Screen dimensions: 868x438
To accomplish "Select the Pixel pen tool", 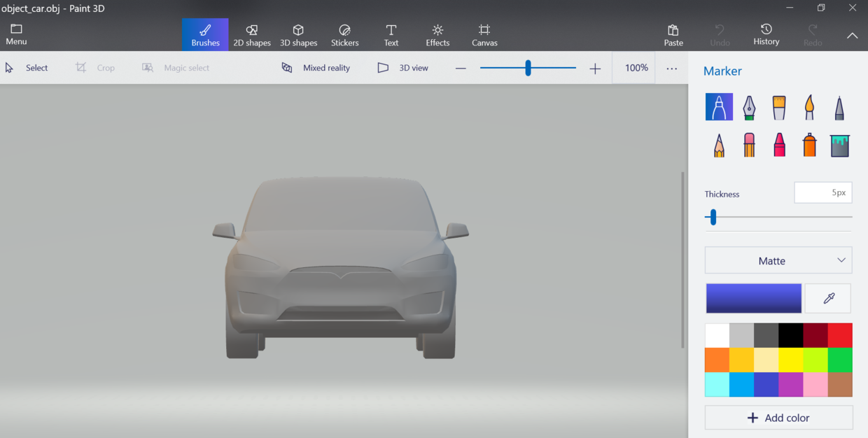I will (x=839, y=107).
